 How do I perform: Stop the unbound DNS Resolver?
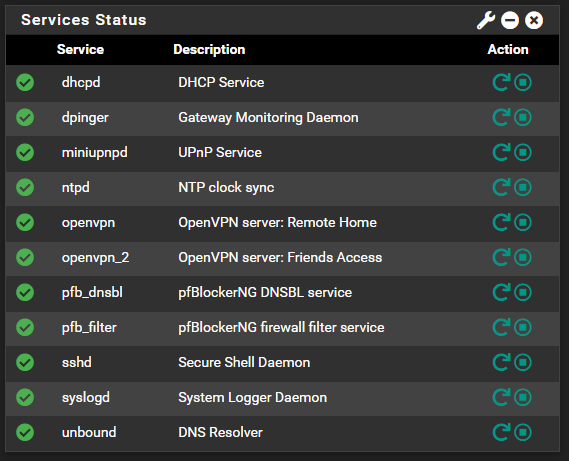(523, 432)
